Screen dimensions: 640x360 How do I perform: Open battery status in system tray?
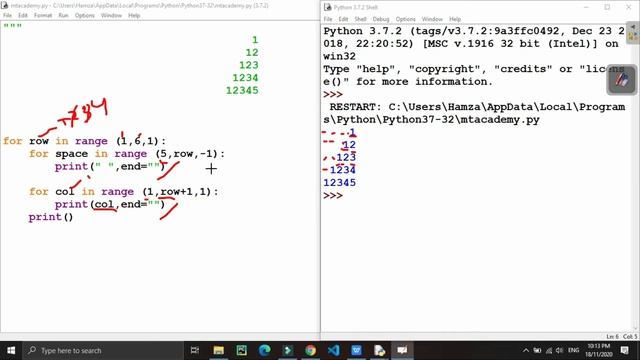pyautogui.click(x=538, y=350)
